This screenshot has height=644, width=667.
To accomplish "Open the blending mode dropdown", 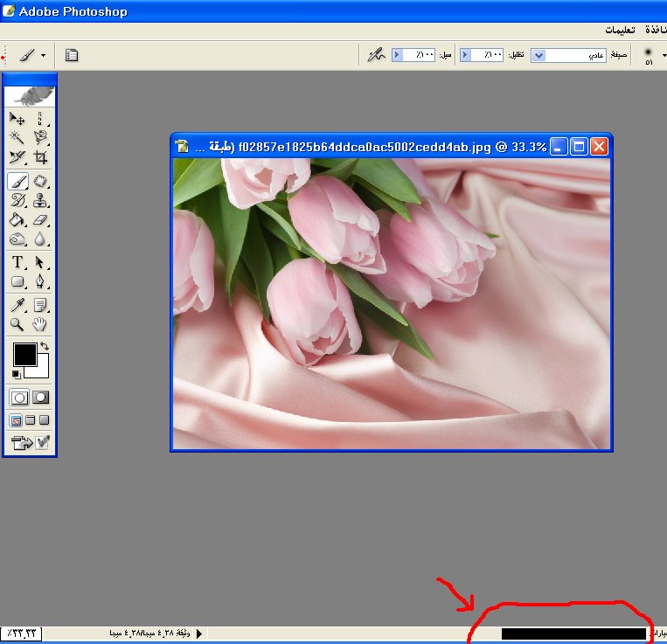I will click(x=538, y=55).
